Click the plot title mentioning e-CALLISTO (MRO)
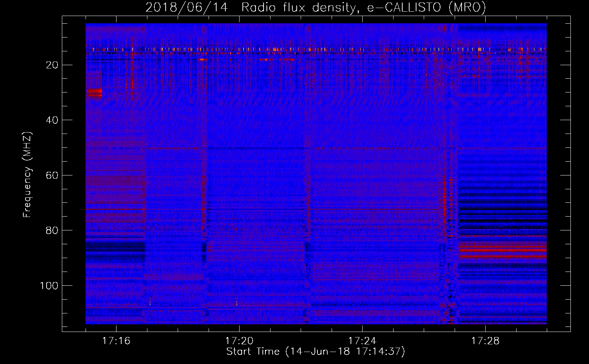589x364 pixels. [x=316, y=7]
